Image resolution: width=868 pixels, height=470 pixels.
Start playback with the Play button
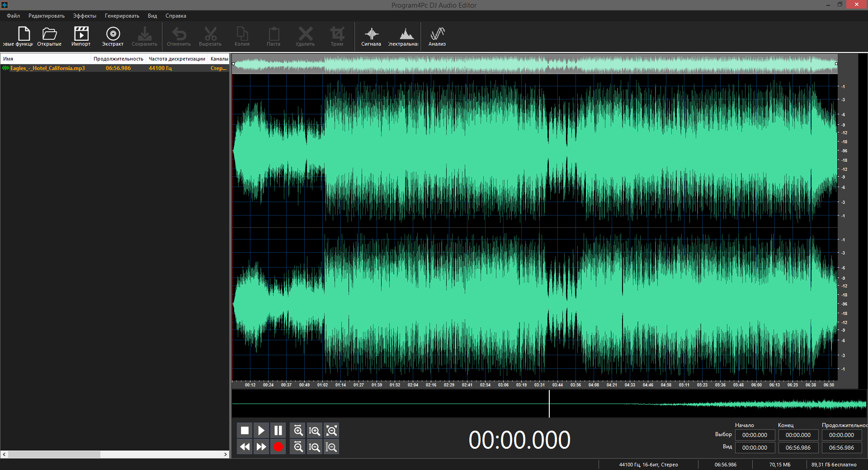261,430
